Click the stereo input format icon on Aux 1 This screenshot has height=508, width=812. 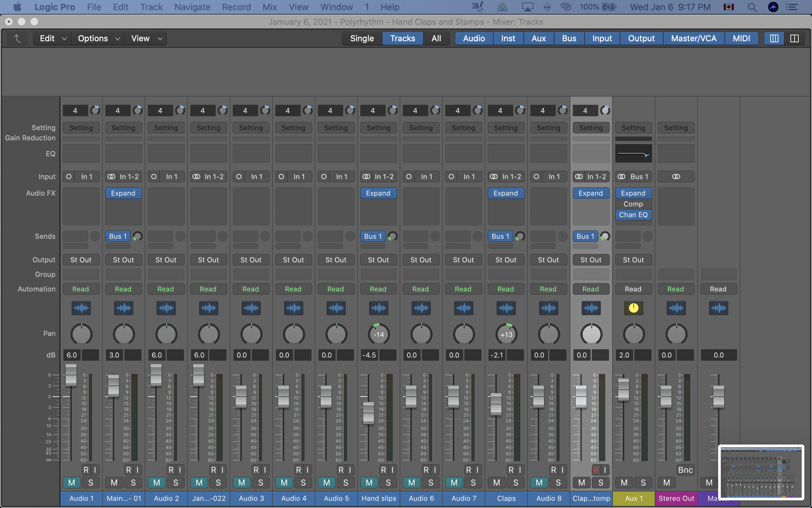pyautogui.click(x=621, y=177)
